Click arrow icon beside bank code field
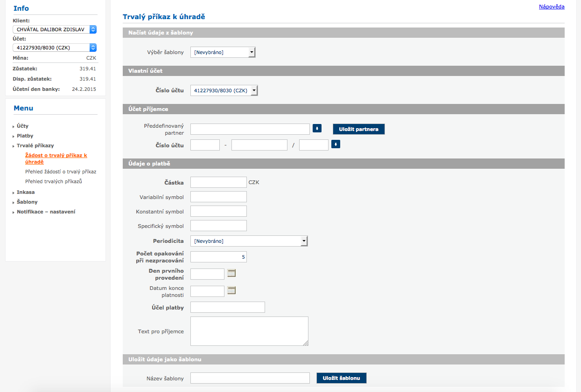This screenshot has height=392, width=581. pyautogui.click(x=336, y=144)
